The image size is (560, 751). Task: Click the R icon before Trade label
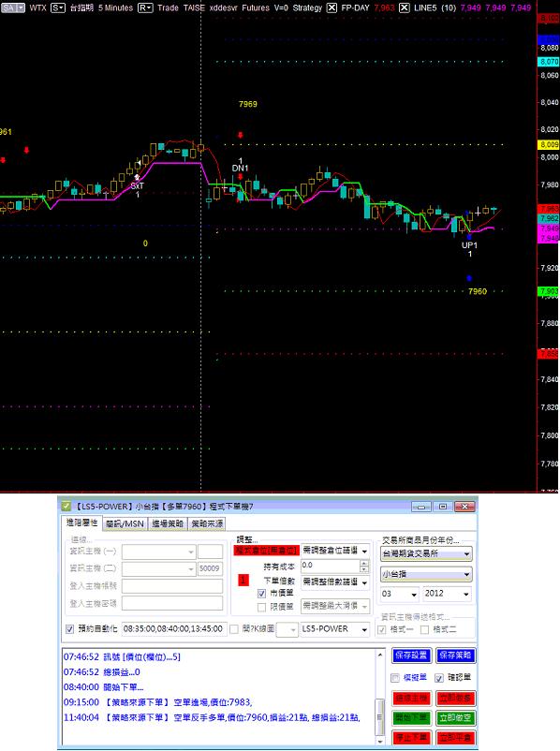(x=145, y=7)
